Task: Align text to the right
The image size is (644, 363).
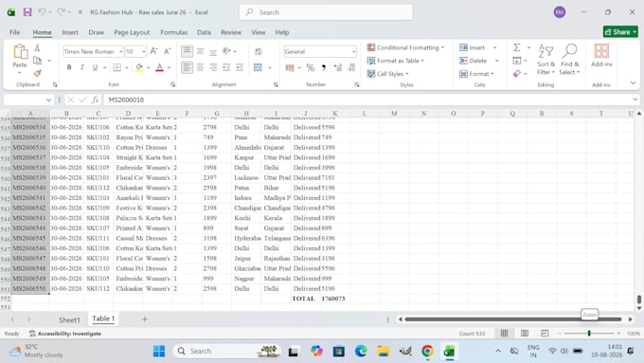Action: click(213, 67)
